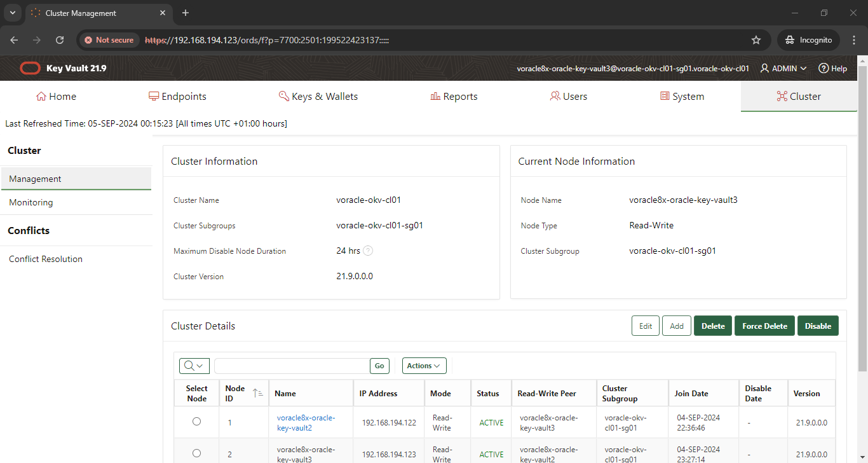Click the browser address bar URL
The width and height of the screenshot is (868, 463).
point(267,40)
